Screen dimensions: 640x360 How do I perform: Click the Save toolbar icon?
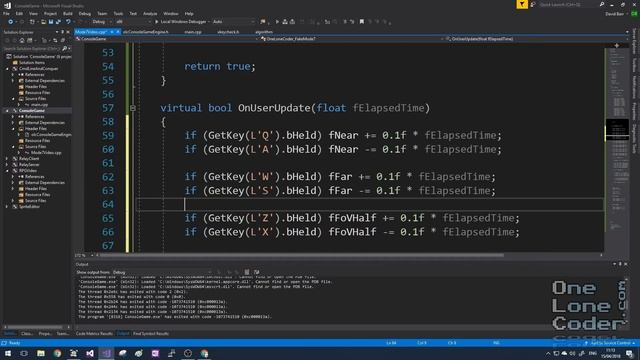[51, 22]
